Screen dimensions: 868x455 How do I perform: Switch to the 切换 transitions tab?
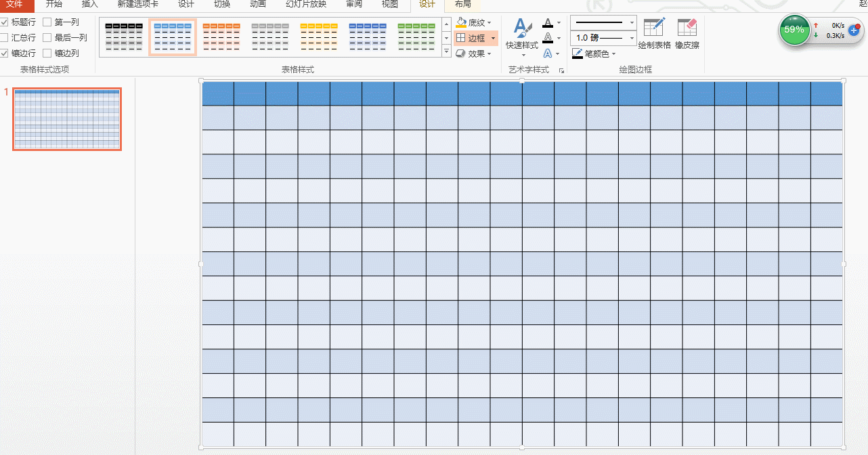(x=222, y=4)
